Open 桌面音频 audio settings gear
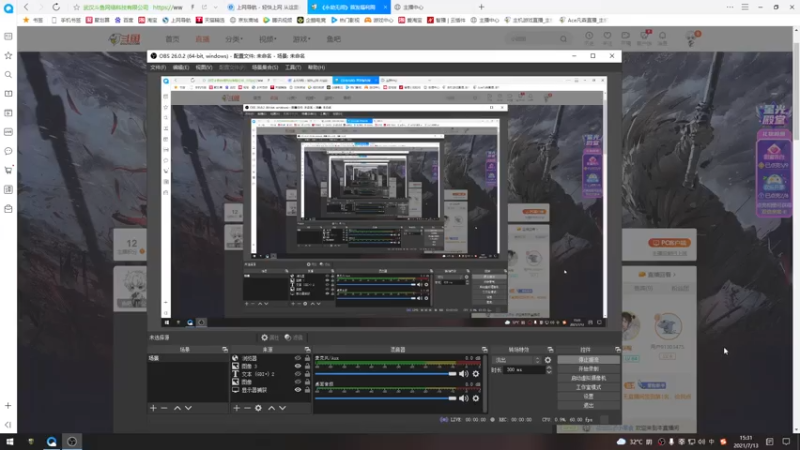This screenshot has height=450, width=800. (x=476, y=398)
